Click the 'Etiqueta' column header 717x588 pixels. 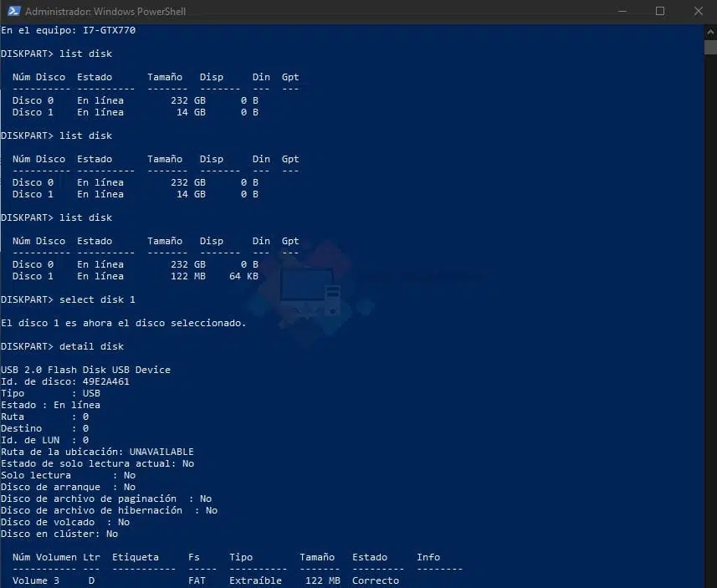point(136,557)
